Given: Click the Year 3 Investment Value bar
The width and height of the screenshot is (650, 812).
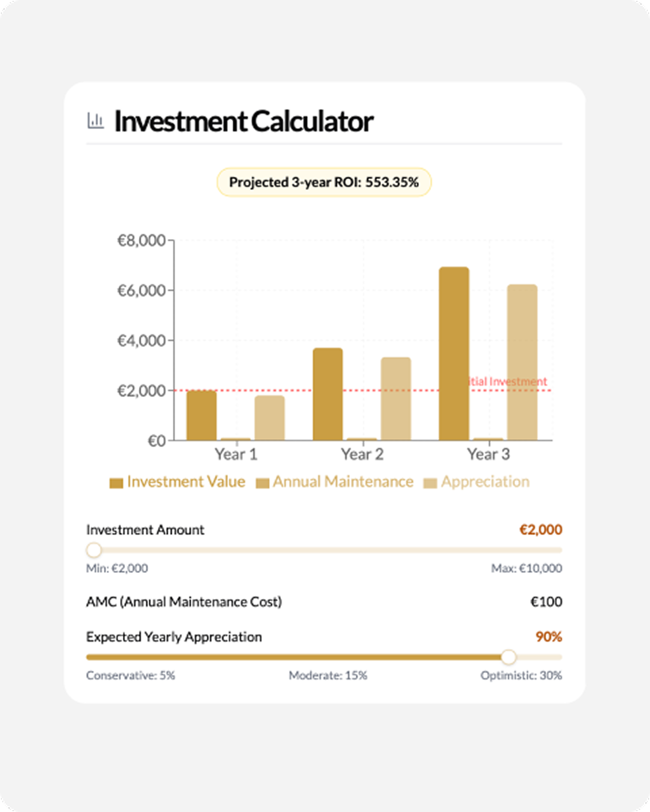Looking at the screenshot, I should pyautogui.click(x=454, y=354).
